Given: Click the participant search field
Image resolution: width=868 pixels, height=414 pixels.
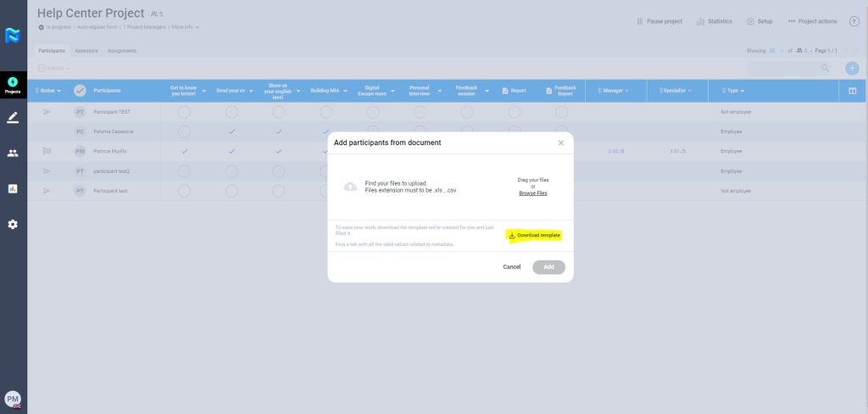Looking at the screenshot, I should point(784,68).
